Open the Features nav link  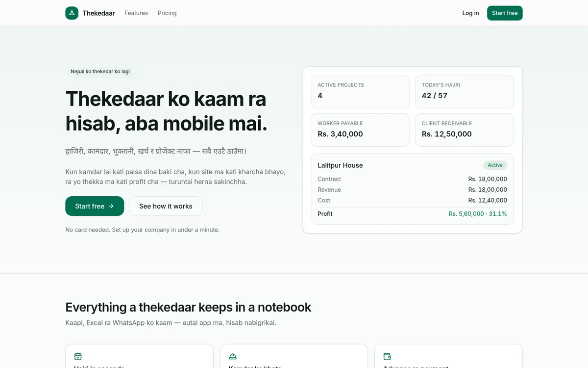136,13
